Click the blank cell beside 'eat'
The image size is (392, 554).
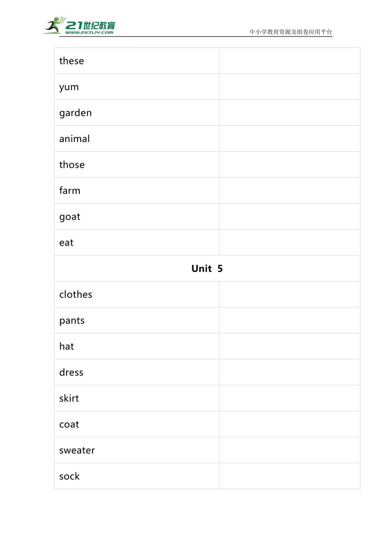pos(290,242)
